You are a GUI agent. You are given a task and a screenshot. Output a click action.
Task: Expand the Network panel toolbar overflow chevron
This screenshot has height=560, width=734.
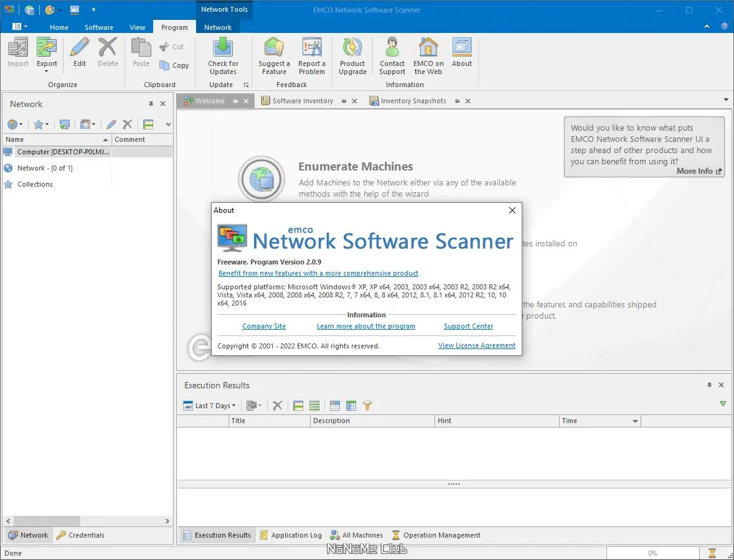pos(168,124)
